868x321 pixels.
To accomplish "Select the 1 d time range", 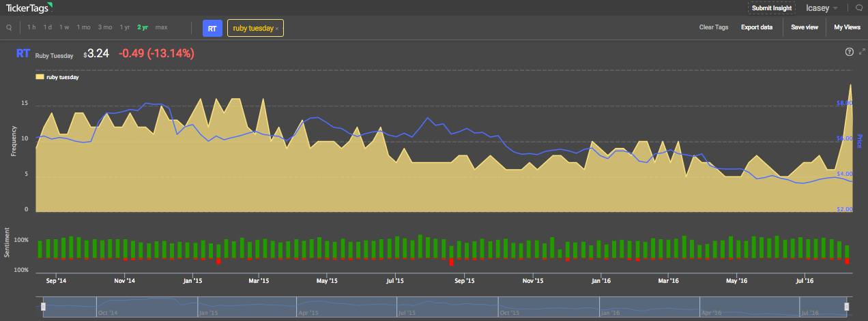I will click(47, 27).
